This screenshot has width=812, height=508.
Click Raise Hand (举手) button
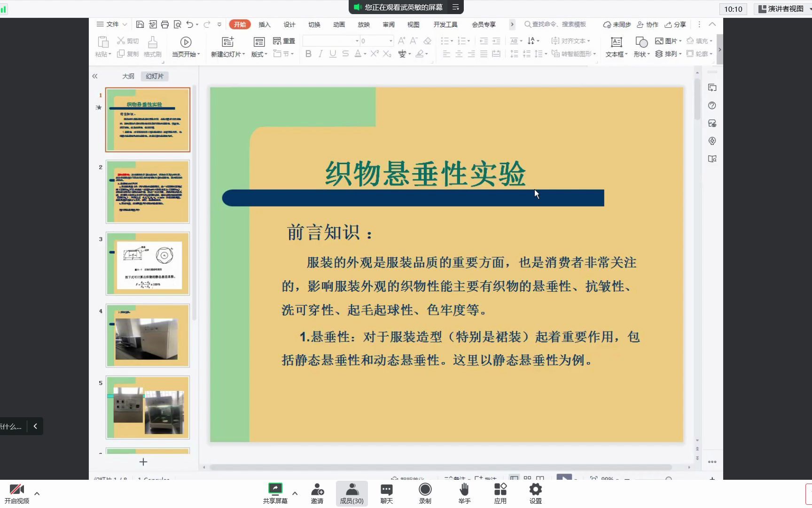pyautogui.click(x=465, y=493)
